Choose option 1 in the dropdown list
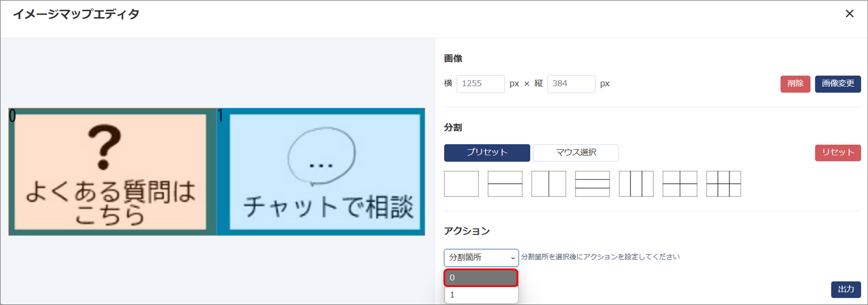This screenshot has width=868, height=305. click(481, 295)
